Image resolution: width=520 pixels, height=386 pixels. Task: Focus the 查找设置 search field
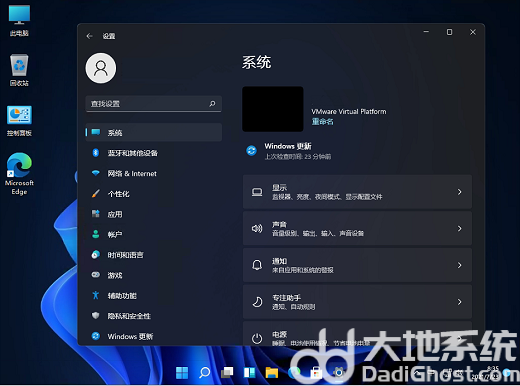pos(154,104)
